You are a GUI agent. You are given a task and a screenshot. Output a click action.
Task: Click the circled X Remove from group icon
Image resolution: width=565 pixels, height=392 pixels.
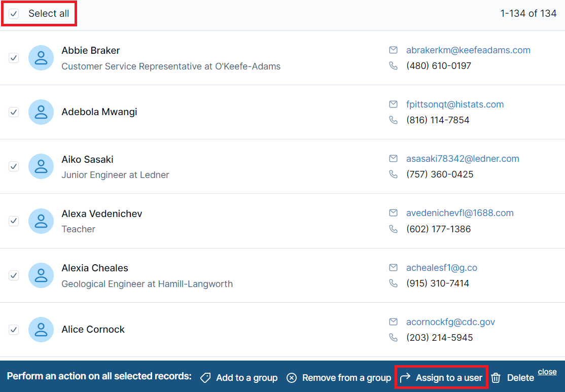tap(292, 378)
